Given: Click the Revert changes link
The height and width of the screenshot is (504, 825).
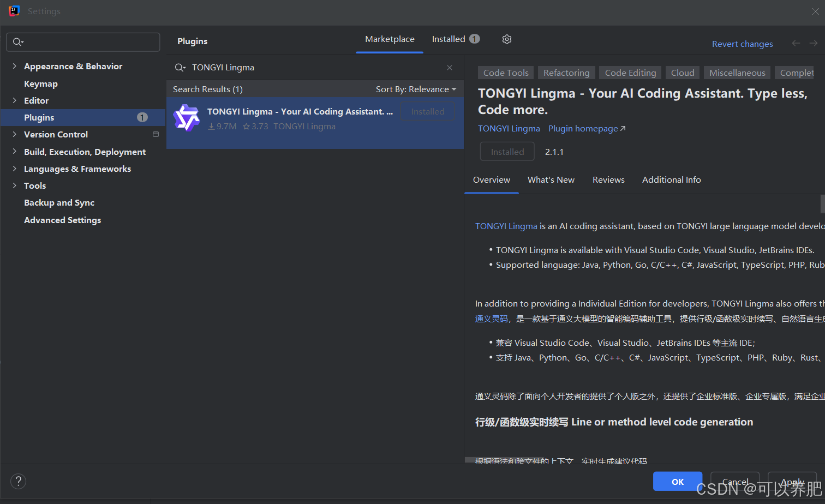Looking at the screenshot, I should [743, 44].
